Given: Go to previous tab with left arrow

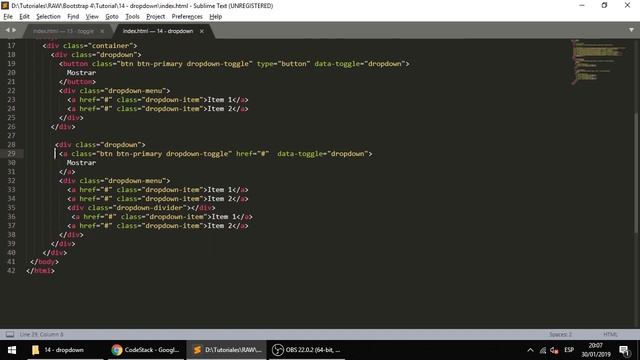Looking at the screenshot, I should tap(7, 30).
